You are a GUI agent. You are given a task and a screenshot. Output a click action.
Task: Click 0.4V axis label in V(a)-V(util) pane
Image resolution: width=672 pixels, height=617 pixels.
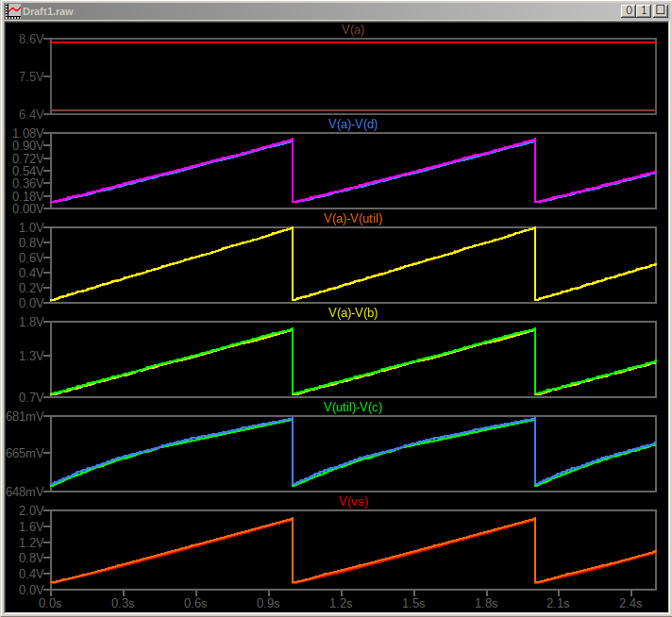pos(31,273)
